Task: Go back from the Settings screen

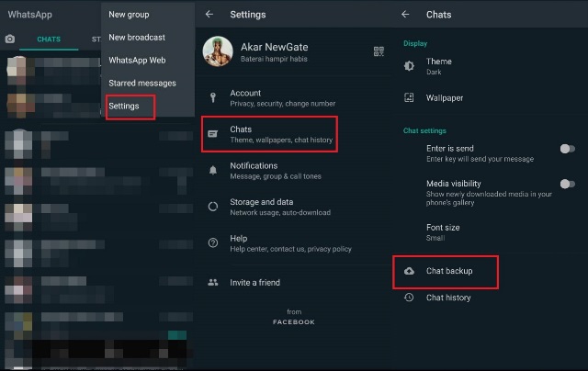Action: click(x=209, y=15)
